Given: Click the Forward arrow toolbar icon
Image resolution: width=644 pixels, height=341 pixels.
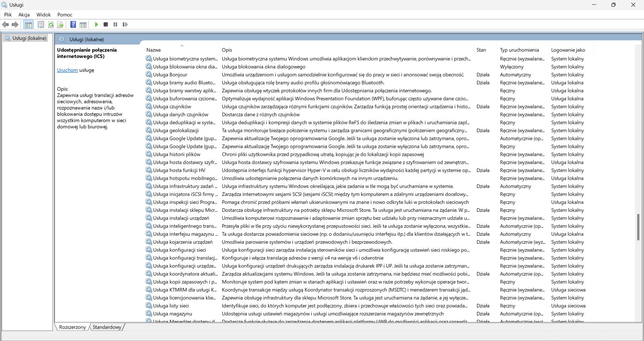Looking at the screenshot, I should [x=15, y=24].
